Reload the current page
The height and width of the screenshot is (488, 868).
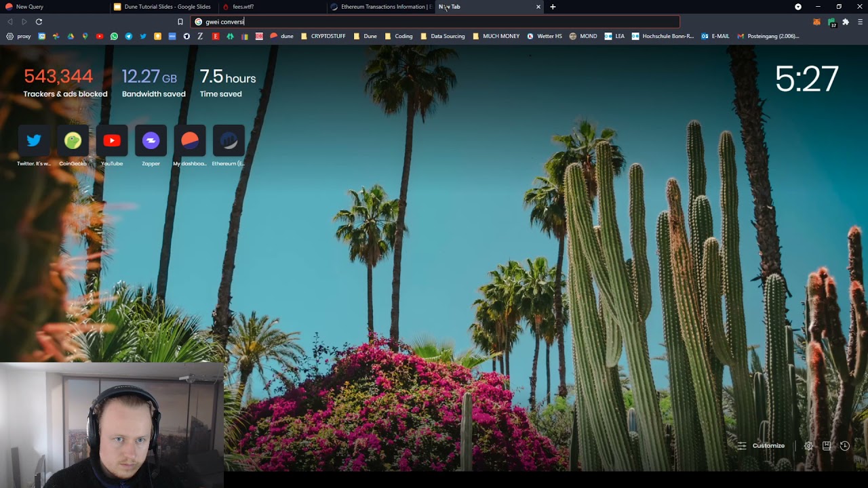(x=39, y=22)
